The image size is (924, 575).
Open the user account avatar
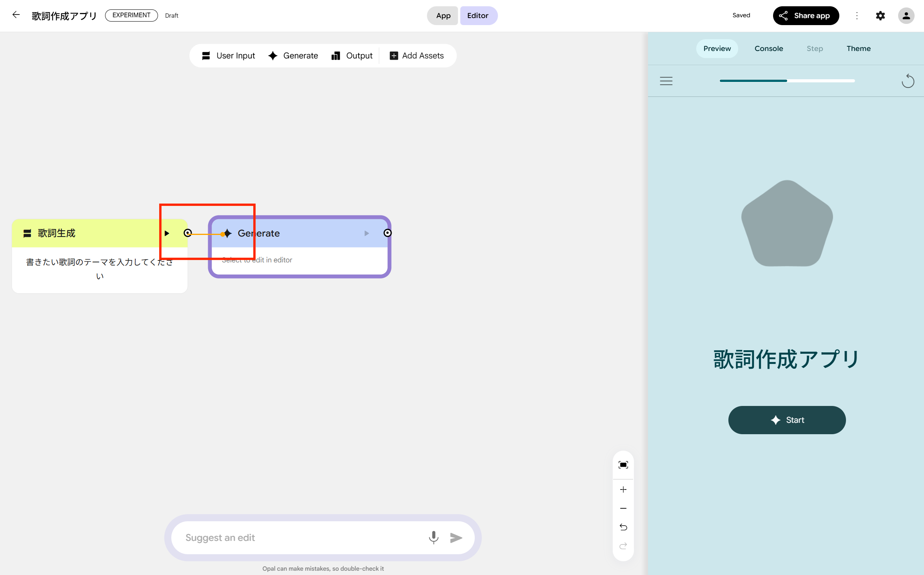906,16
